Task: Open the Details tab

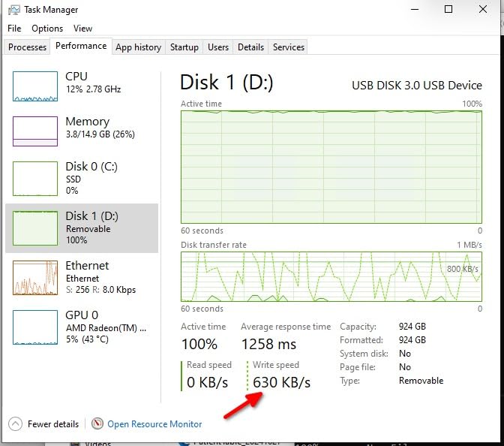Action: pos(250,47)
